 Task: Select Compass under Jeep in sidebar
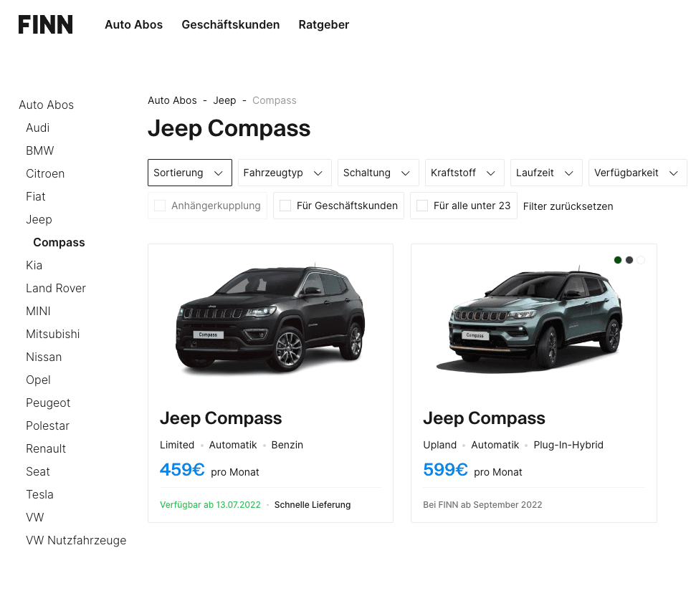59,242
